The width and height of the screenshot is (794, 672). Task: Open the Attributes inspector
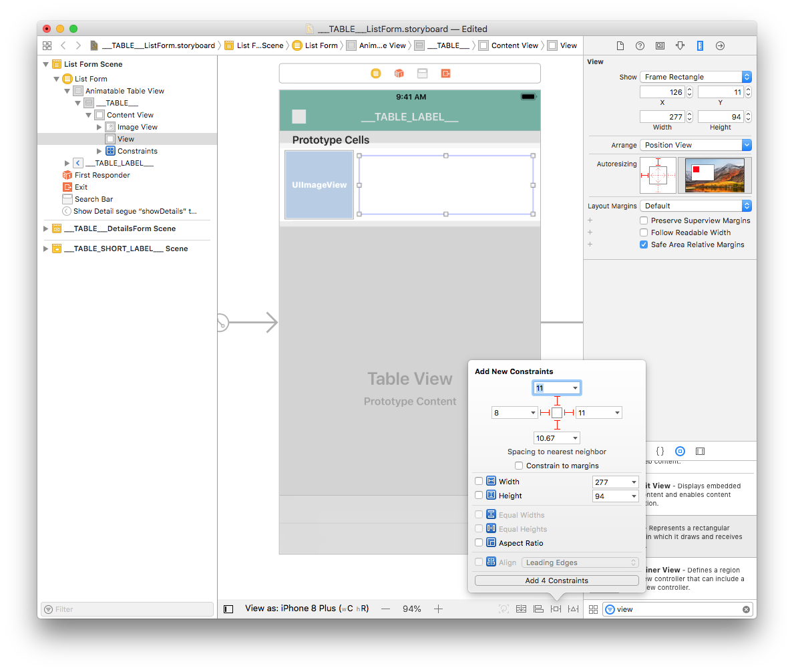[x=680, y=45]
